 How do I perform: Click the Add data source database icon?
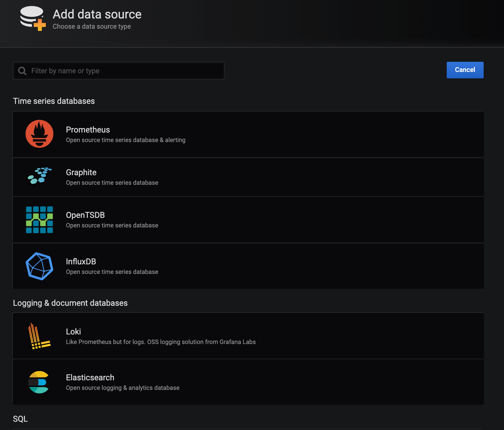[33, 18]
